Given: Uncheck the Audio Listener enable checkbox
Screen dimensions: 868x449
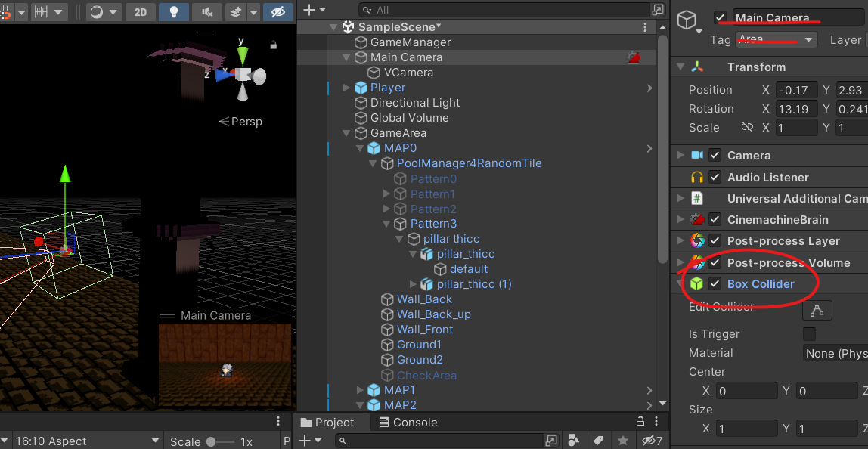Looking at the screenshot, I should pos(715,177).
